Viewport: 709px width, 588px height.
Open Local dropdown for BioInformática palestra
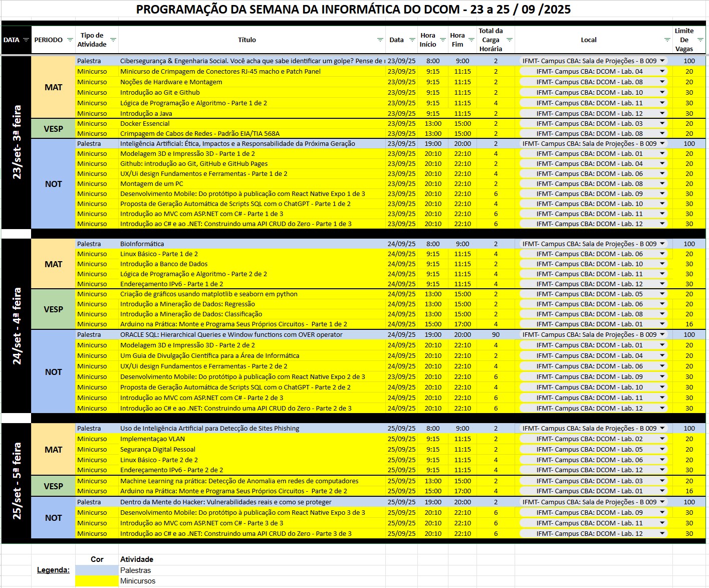[662, 244]
